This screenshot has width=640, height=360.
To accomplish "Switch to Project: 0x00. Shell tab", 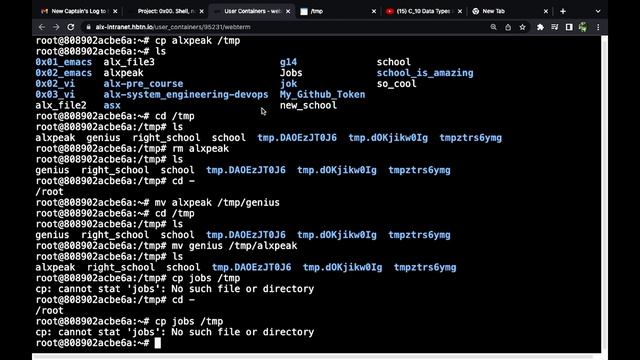I will coord(166,11).
